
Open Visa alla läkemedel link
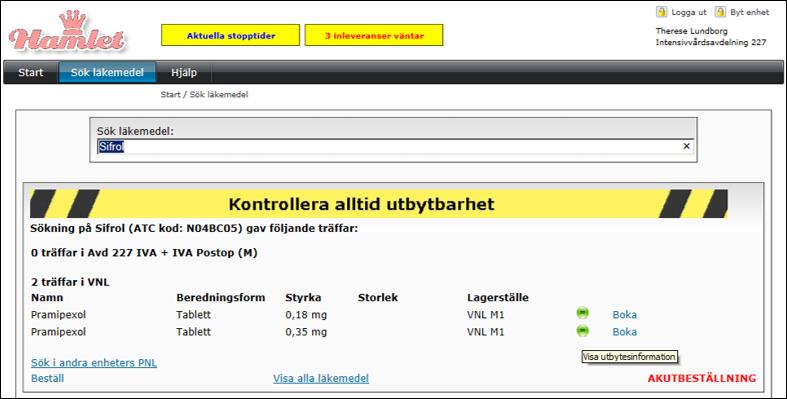point(321,378)
